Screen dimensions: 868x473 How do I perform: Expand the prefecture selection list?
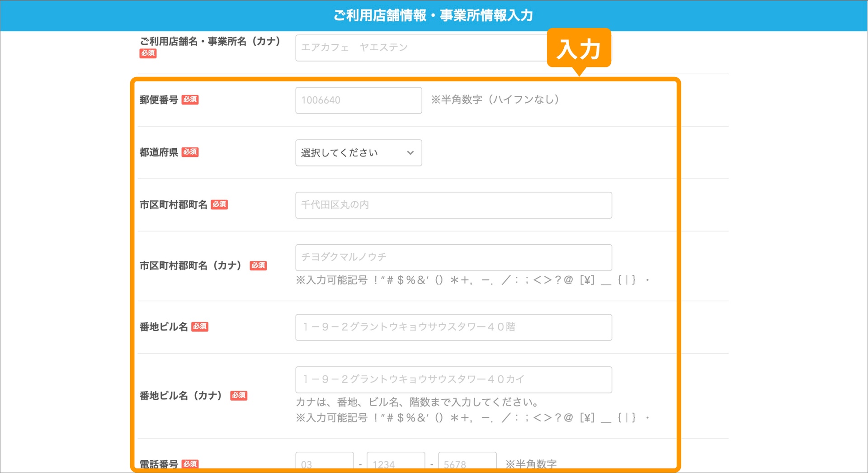[359, 153]
